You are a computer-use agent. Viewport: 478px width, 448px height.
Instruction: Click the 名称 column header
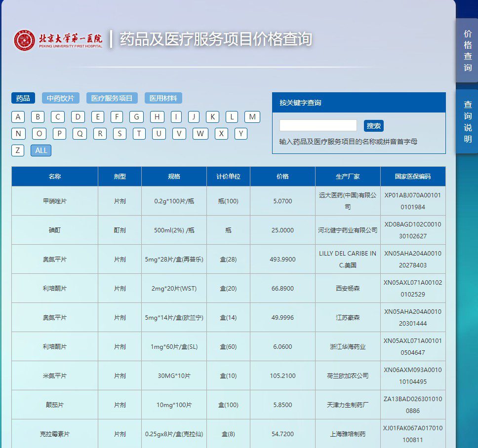[55, 176]
